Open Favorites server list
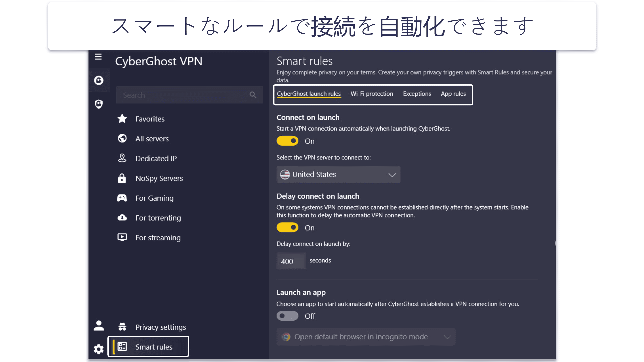Viewport: 644px width, 362px height. [x=150, y=119]
